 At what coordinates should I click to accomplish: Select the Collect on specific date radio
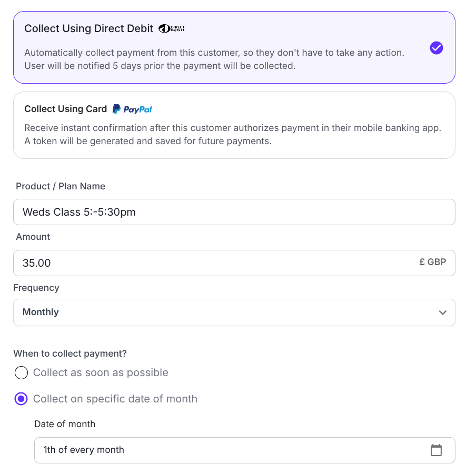(21, 399)
